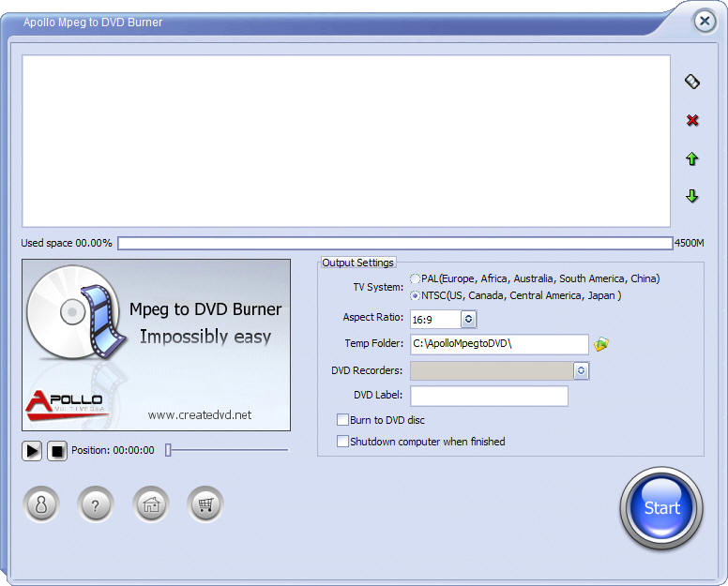Open the registration person icon button
Image resolution: width=728 pixels, height=586 pixels.
(41, 505)
